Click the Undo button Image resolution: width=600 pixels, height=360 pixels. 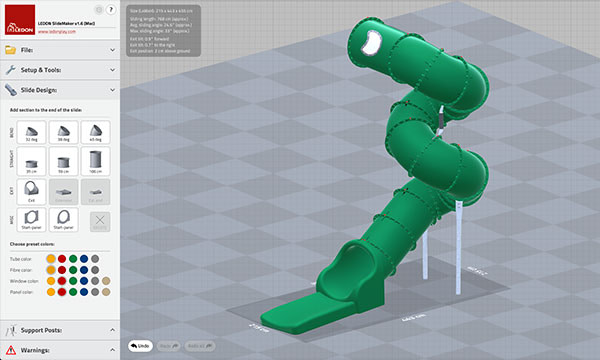coord(140,346)
